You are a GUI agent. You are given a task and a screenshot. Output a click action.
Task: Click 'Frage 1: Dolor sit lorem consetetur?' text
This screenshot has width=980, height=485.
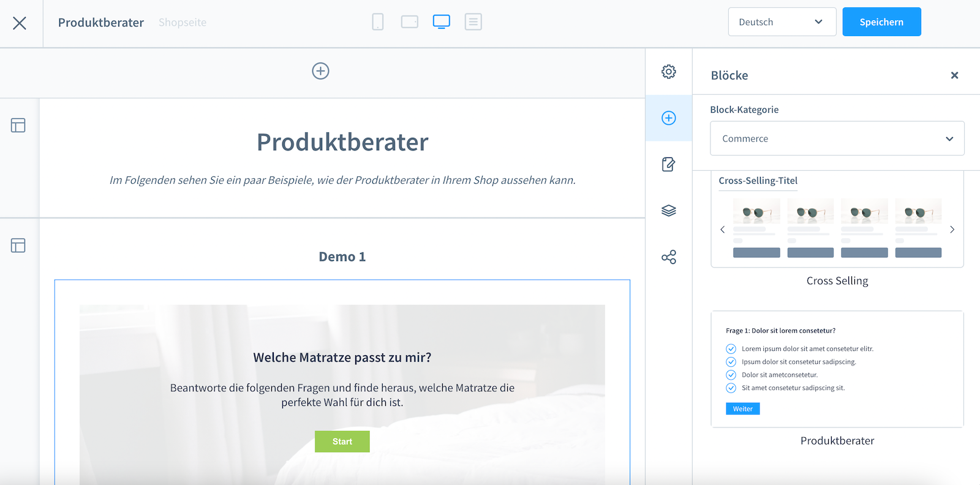781,331
